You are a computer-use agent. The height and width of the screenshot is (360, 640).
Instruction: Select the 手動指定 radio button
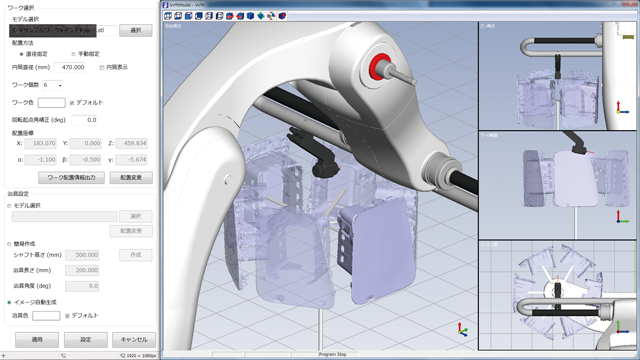(73, 54)
